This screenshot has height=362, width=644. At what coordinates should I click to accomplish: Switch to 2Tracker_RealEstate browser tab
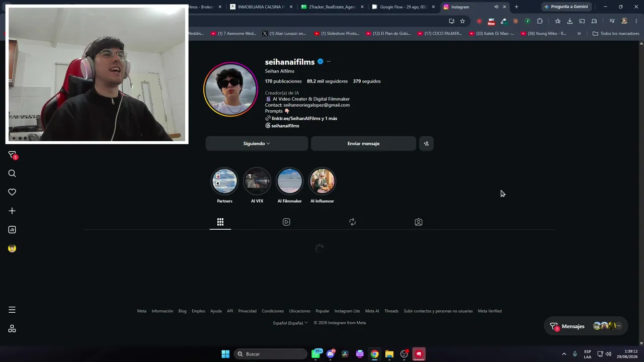[x=331, y=7]
